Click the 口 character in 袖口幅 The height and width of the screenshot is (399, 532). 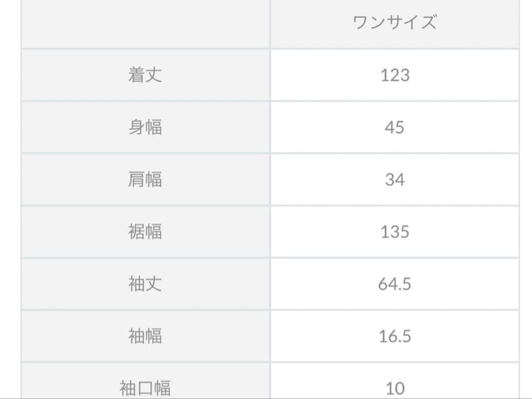pos(145,389)
